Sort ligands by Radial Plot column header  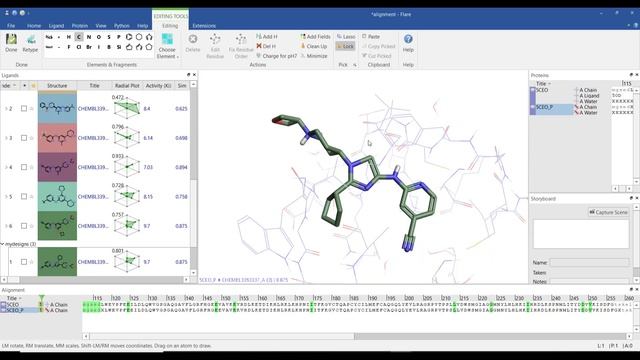pyautogui.click(x=127, y=86)
